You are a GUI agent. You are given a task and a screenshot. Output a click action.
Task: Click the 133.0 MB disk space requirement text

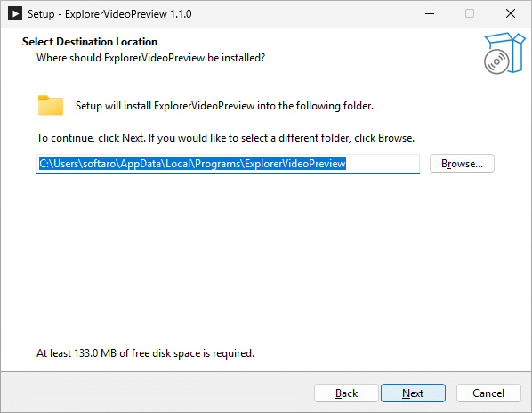[x=145, y=353]
